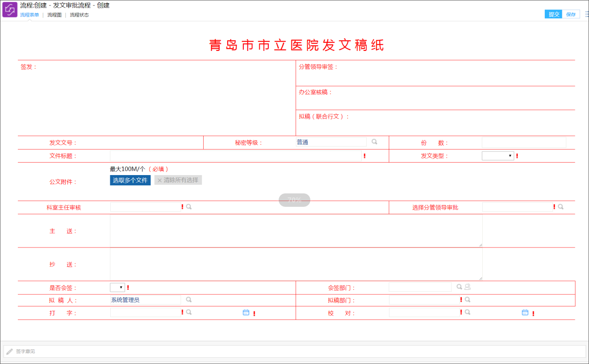Switch to the 流程图 tab
The image size is (589, 364).
54,15
